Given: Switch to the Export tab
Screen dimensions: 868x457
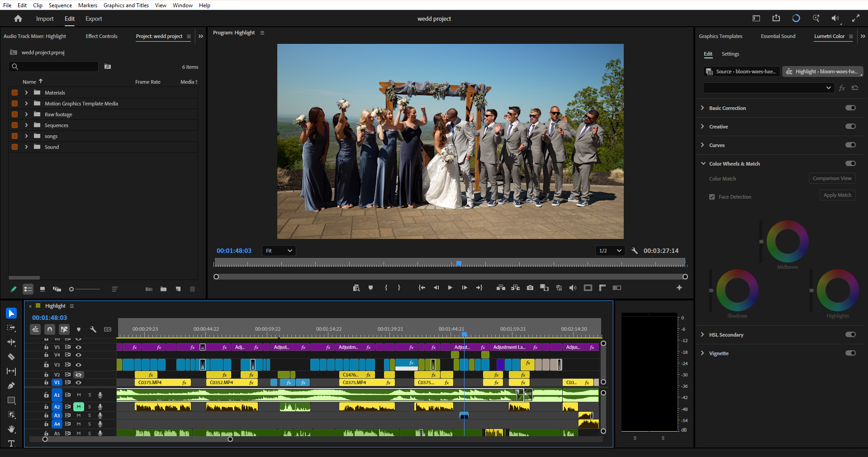Looking at the screenshot, I should click(94, 19).
